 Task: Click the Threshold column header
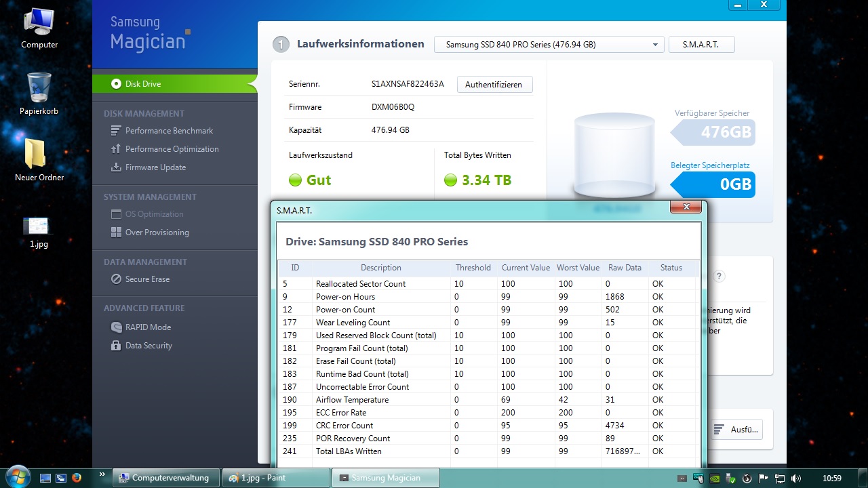click(x=473, y=268)
